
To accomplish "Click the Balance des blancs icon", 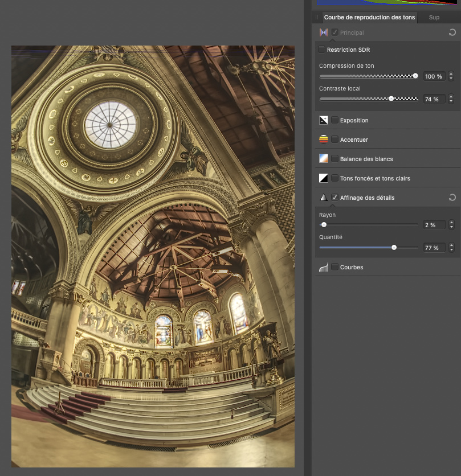I will [324, 159].
